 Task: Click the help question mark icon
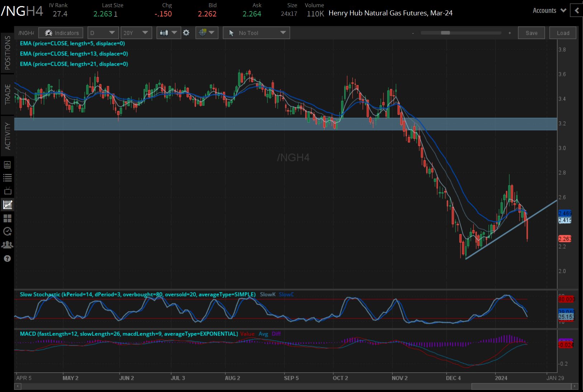point(7,258)
